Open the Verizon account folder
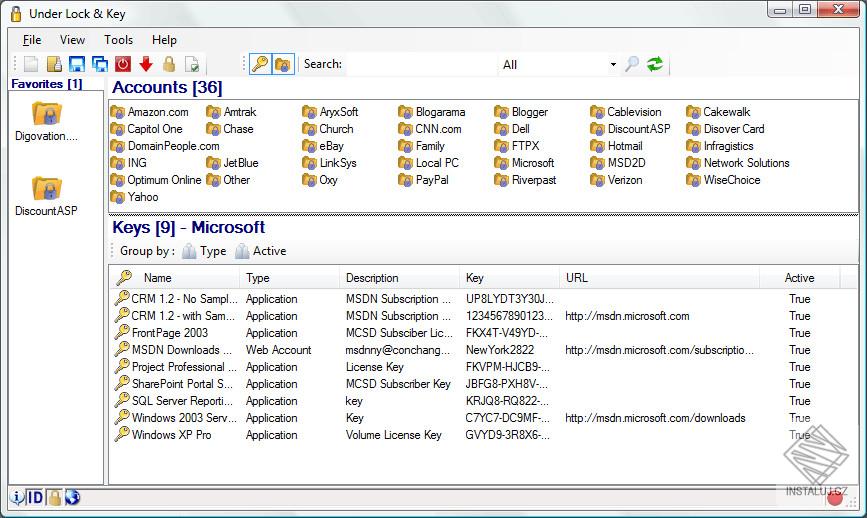This screenshot has width=867, height=518. pyautogui.click(x=617, y=180)
